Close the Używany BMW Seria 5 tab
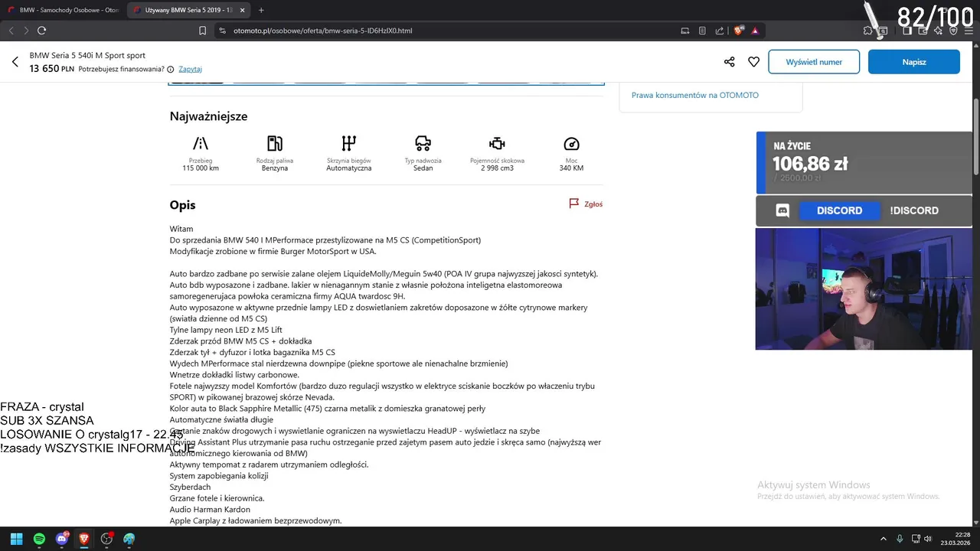The width and height of the screenshot is (980, 551). tap(242, 10)
